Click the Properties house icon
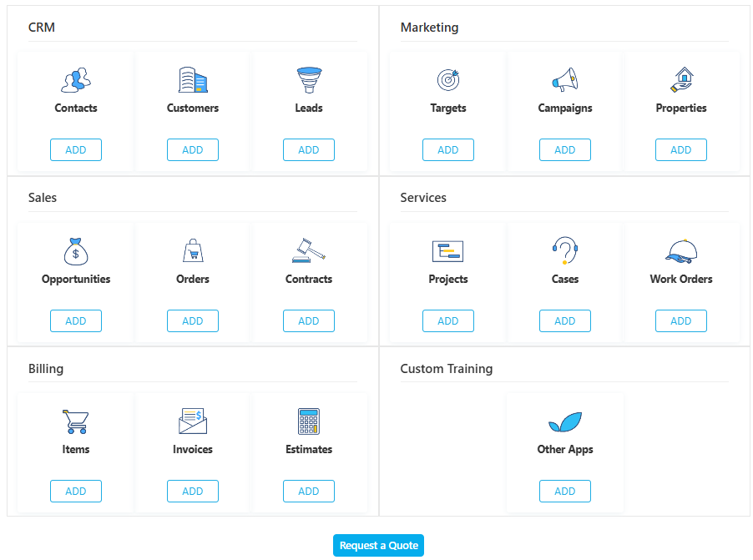 point(681,80)
